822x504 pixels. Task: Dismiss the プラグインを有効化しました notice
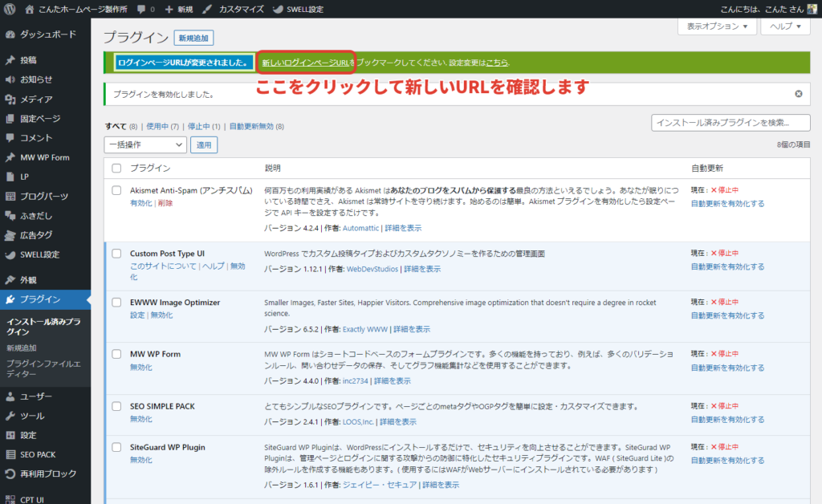(x=799, y=94)
